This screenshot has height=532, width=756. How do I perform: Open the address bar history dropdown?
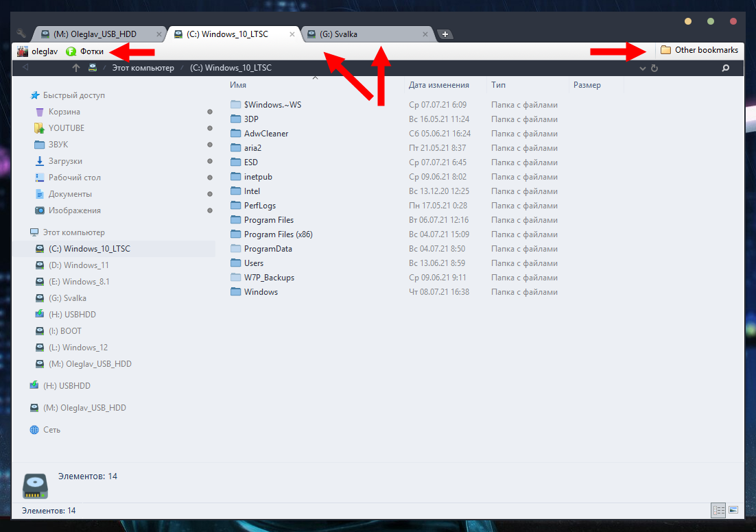[643, 68]
